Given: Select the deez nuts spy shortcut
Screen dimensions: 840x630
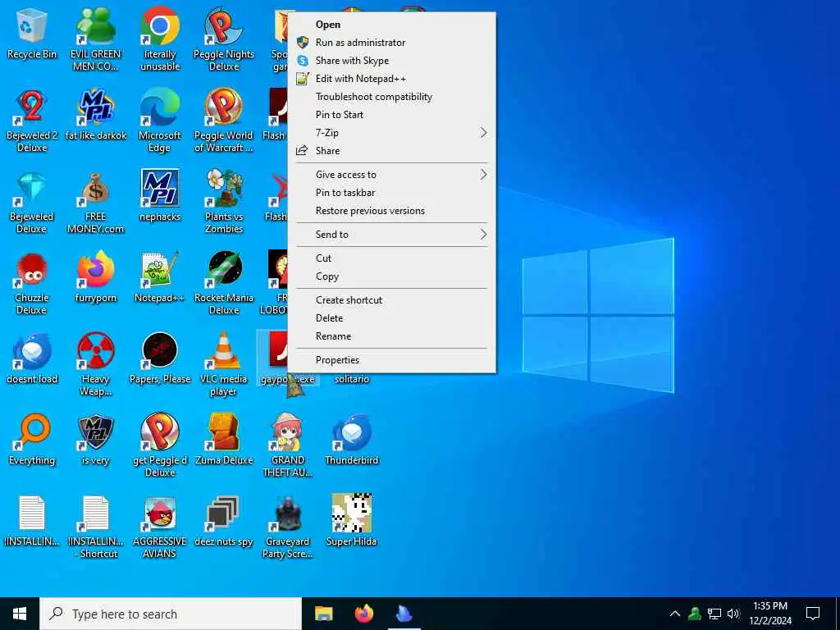Looking at the screenshot, I should [x=224, y=521].
